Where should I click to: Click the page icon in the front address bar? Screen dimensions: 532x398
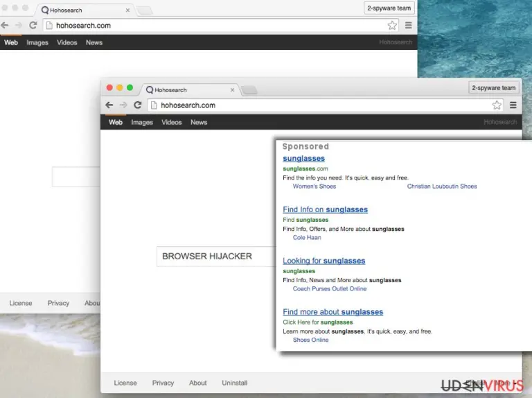click(x=154, y=105)
